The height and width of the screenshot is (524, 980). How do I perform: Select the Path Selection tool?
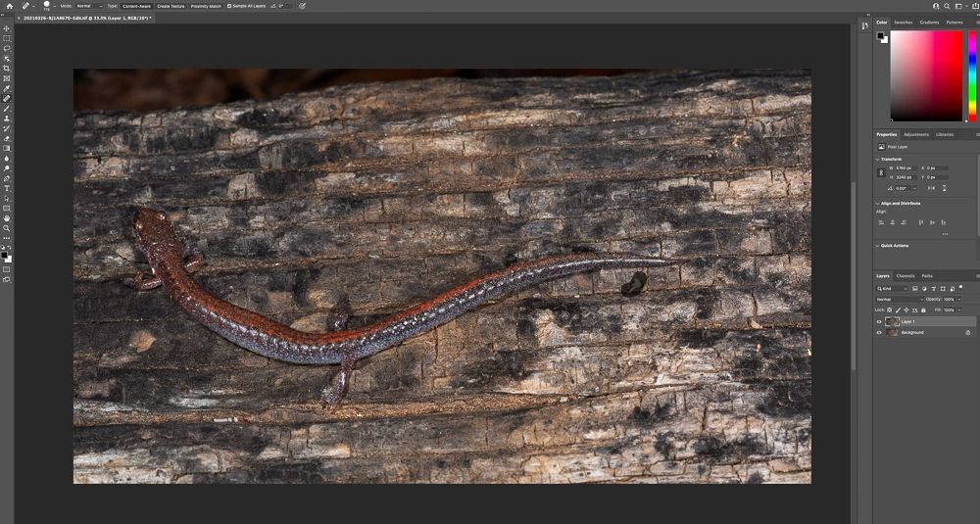(7, 199)
